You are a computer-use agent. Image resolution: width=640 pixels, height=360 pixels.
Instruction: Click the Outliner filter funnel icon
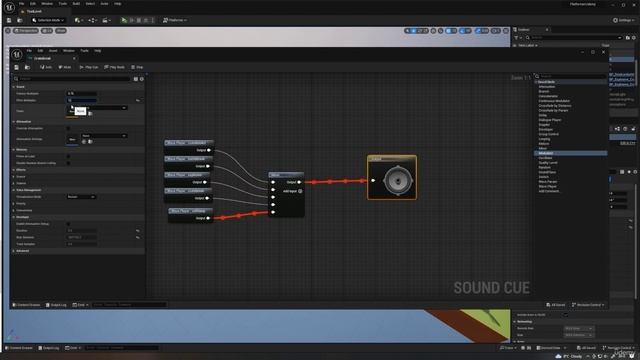(517, 38)
